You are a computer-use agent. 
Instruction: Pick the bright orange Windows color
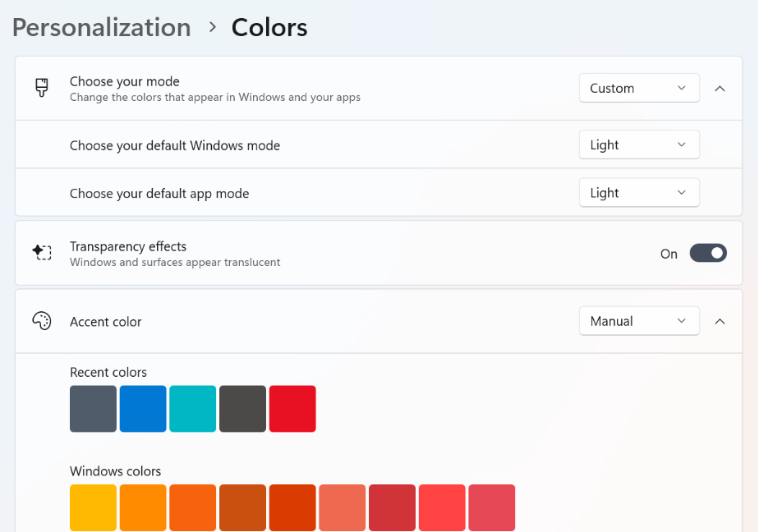(x=193, y=508)
